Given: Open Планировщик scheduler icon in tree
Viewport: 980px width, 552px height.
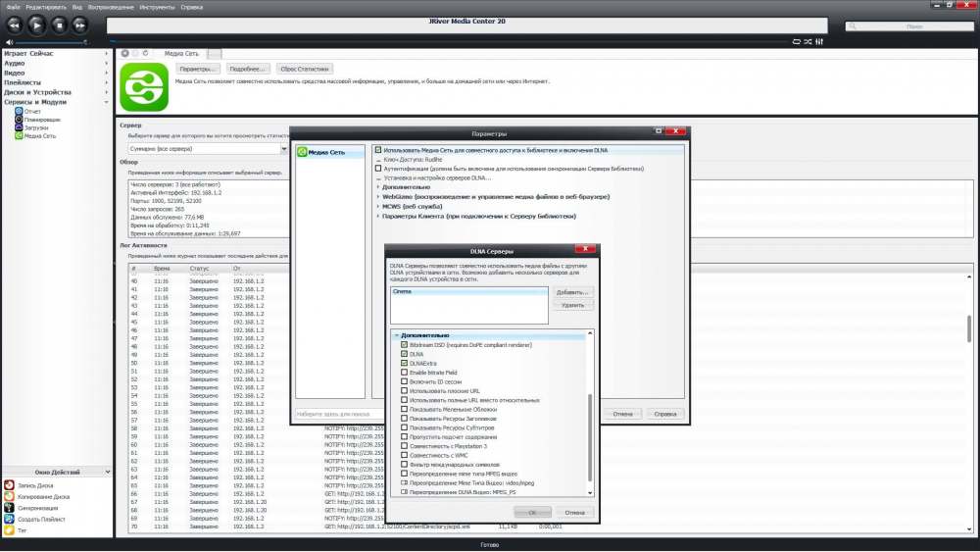Looking at the screenshot, I should coord(19,120).
